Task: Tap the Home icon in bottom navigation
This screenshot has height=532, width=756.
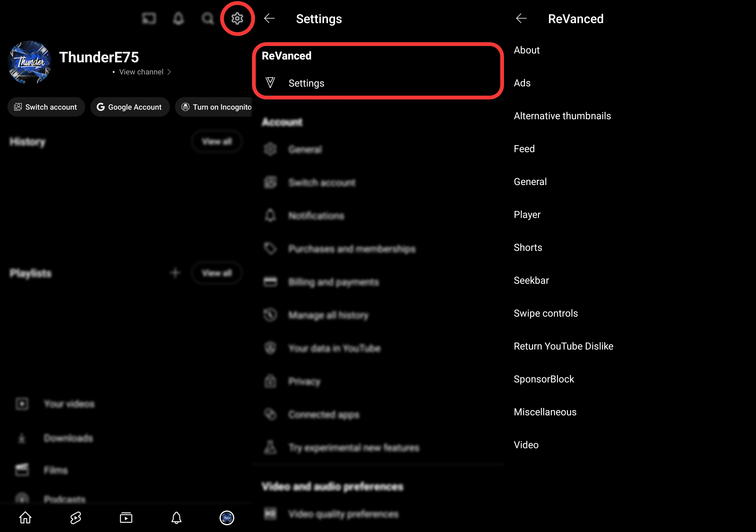Action: tap(25, 518)
